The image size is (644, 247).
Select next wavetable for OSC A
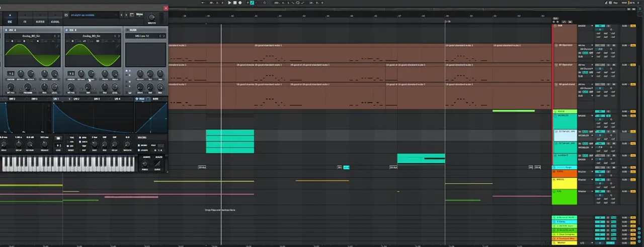point(59,36)
